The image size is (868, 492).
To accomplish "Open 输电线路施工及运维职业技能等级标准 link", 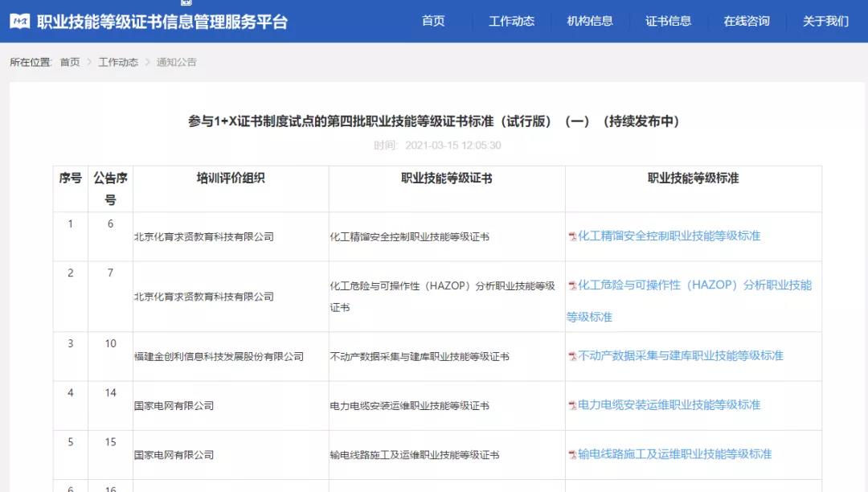I will 674,455.
